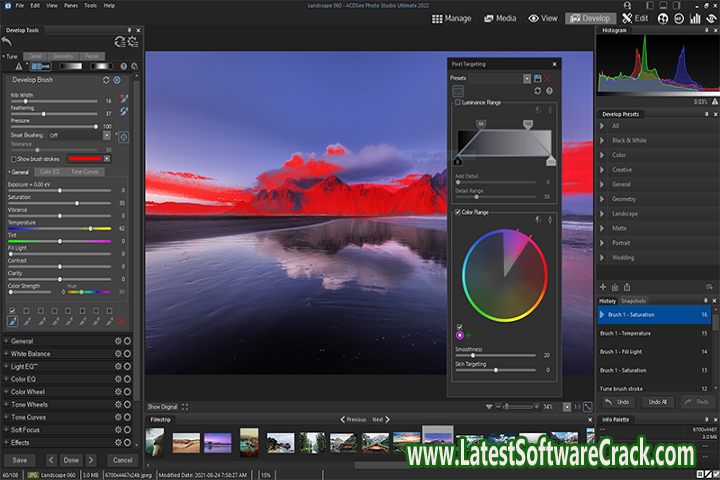
Task: Save the Pixel Targeting preset
Action: pos(538,78)
